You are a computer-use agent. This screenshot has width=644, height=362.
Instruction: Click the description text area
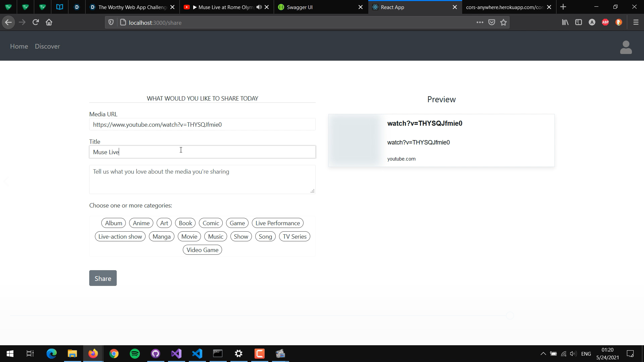[x=202, y=179]
